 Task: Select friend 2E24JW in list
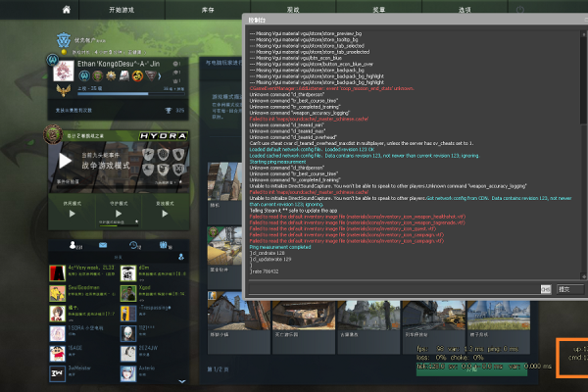pos(153,354)
